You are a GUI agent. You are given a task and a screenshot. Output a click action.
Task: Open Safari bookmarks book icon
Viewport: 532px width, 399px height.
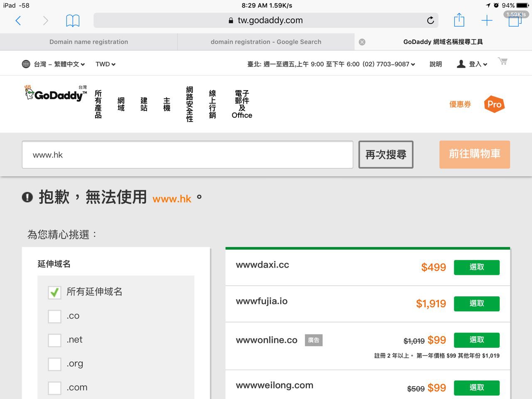(x=73, y=20)
